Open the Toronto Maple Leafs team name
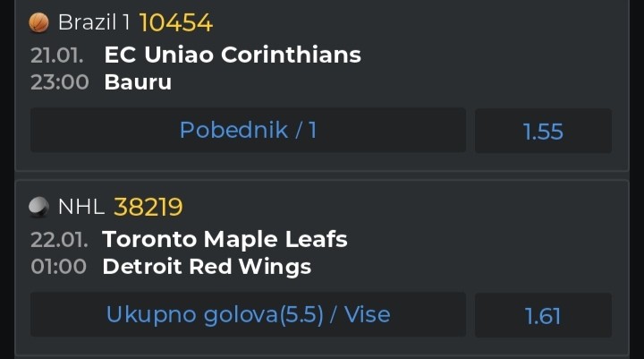 [225, 239]
